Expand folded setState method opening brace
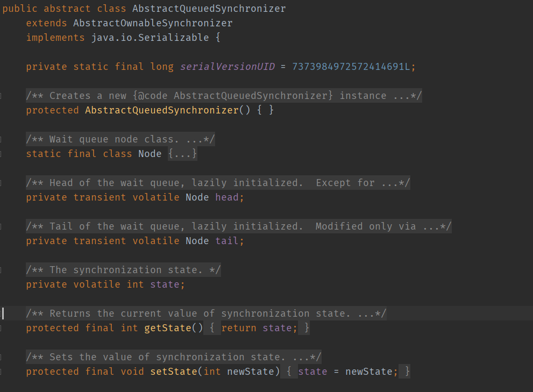Image resolution: width=533 pixels, height=392 pixels. (x=289, y=371)
